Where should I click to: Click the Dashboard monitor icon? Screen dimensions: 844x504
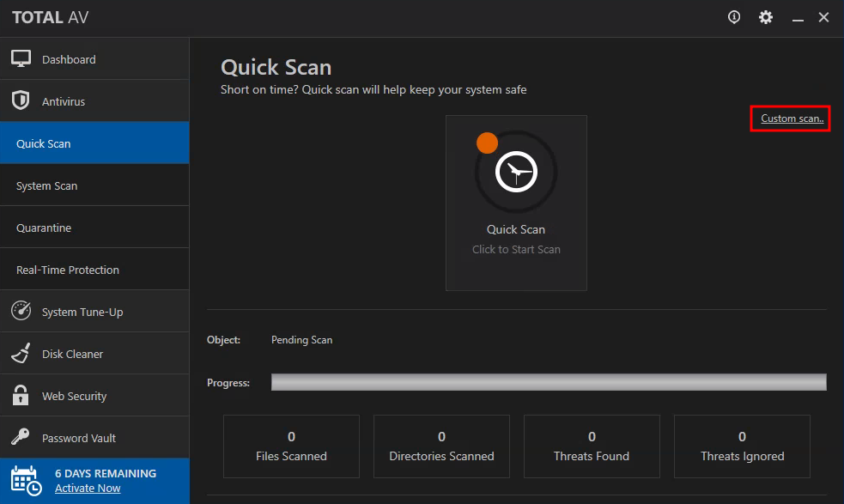tap(21, 58)
